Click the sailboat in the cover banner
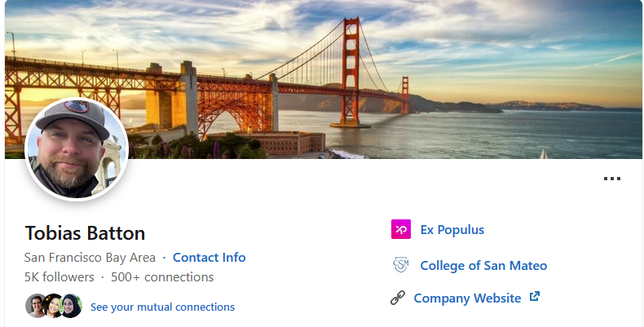This screenshot has height=327, width=644. [x=543, y=152]
